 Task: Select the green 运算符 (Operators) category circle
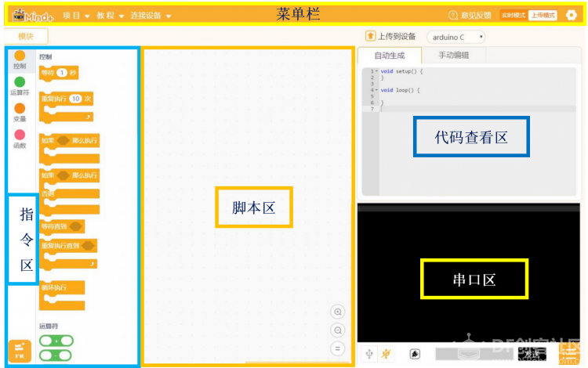(20, 82)
